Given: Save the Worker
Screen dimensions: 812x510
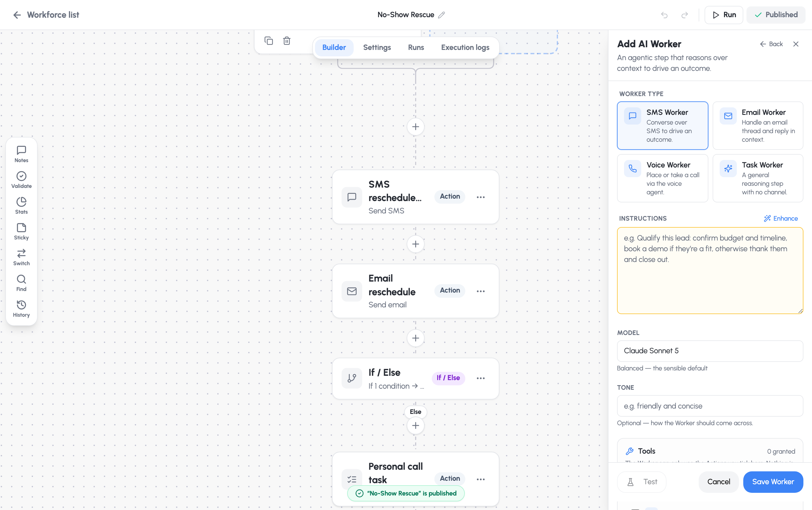Looking at the screenshot, I should pyautogui.click(x=773, y=482).
